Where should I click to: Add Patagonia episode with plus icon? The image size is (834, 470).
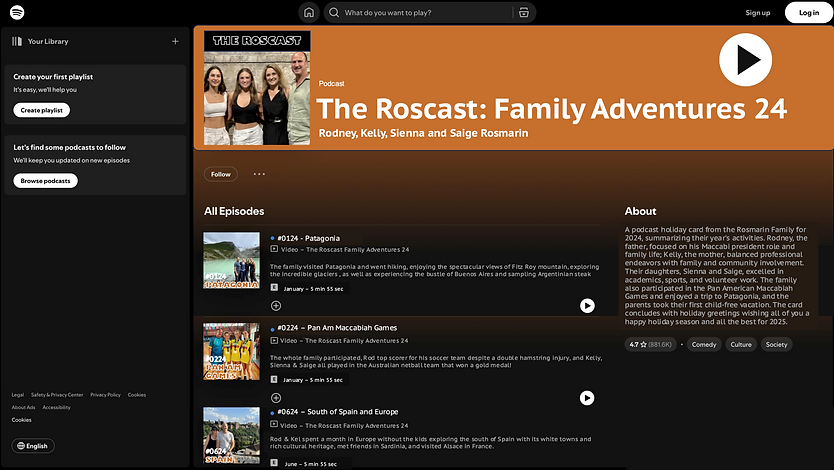(x=276, y=306)
